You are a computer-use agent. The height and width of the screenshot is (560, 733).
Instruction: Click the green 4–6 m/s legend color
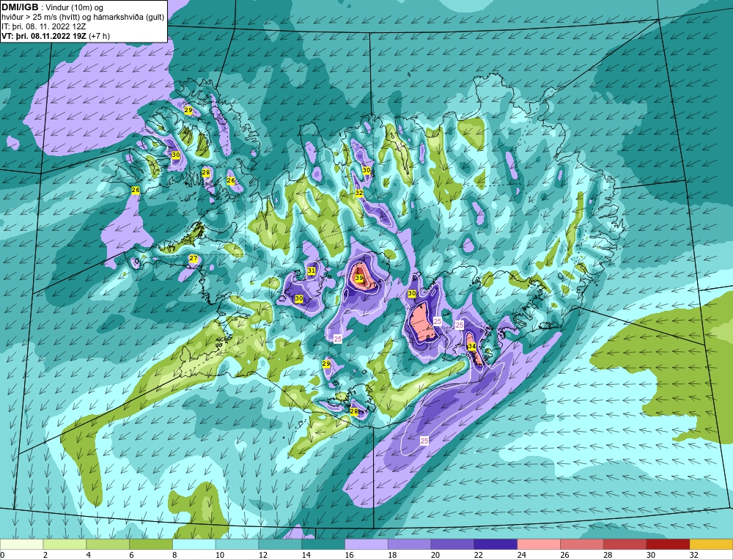[108, 544]
